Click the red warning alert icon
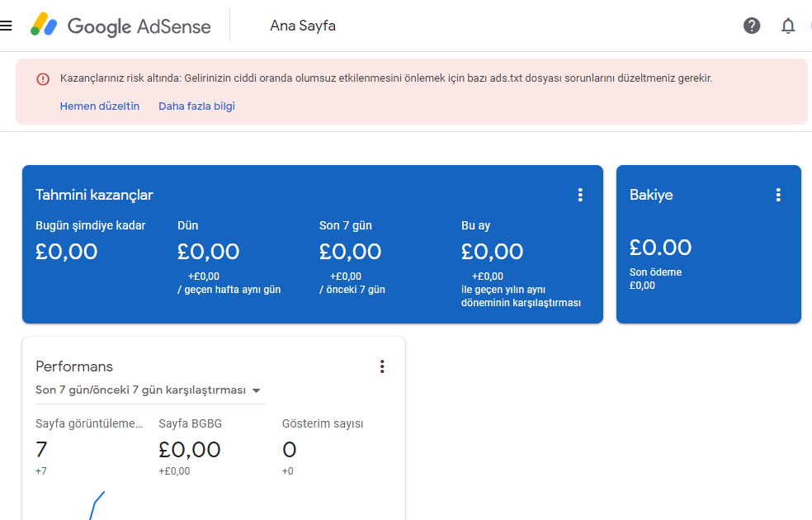 42,78
